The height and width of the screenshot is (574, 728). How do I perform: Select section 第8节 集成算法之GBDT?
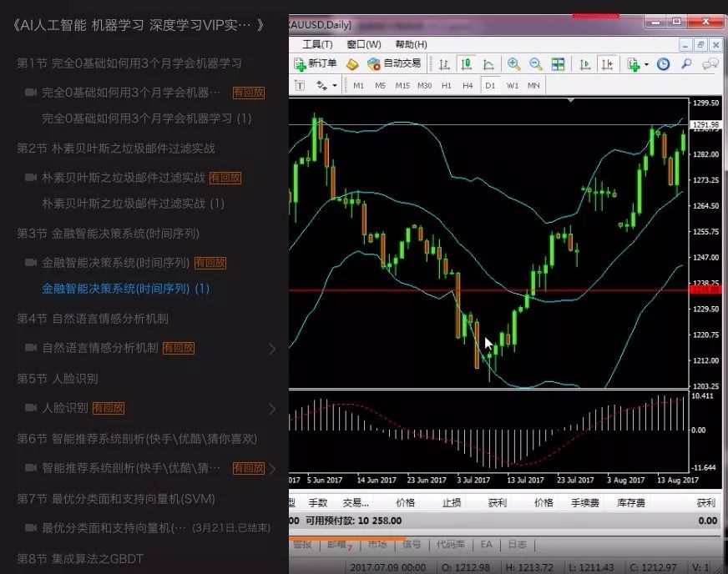coord(80,559)
